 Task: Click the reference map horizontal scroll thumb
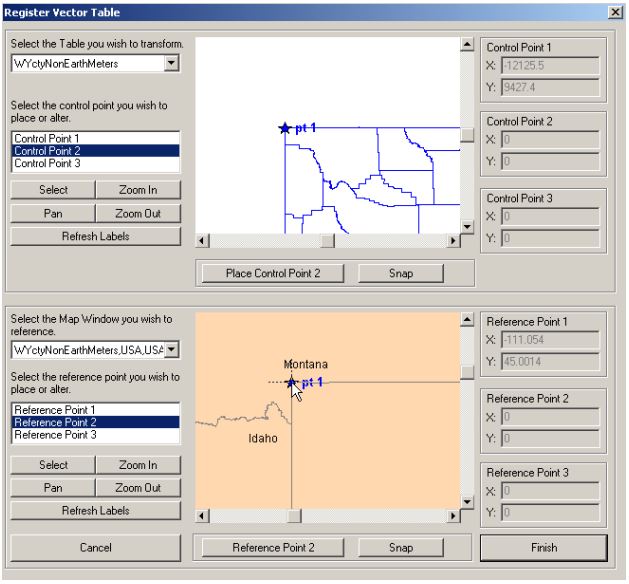[294, 516]
